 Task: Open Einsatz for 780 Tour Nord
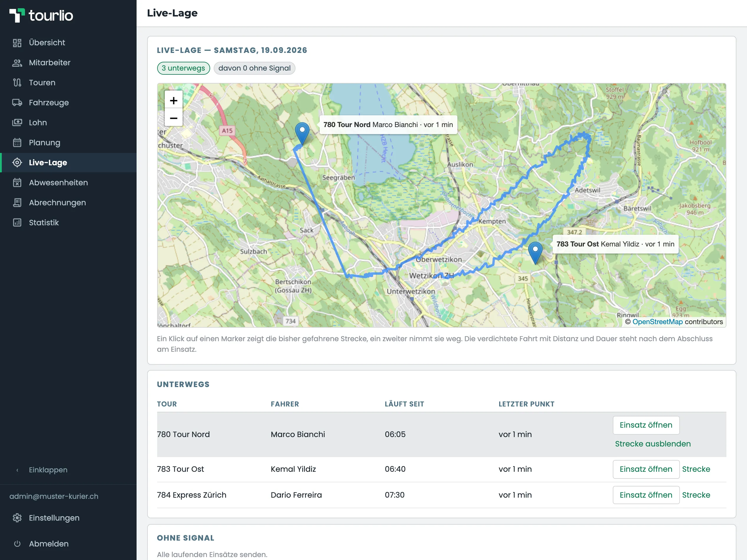point(646,425)
